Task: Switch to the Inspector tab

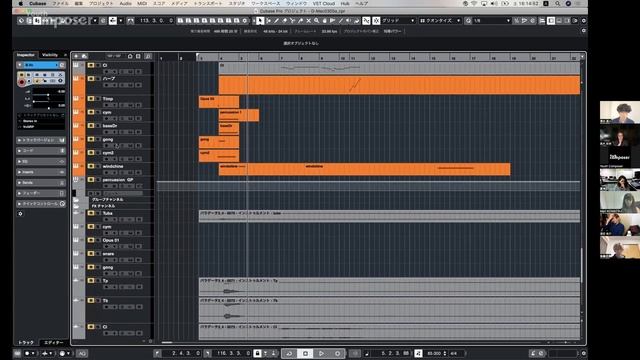Action: (x=25, y=55)
